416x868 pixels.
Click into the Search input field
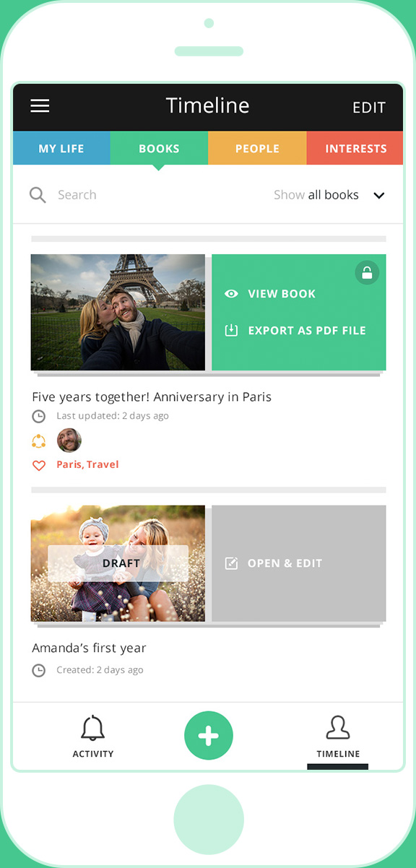coord(144,195)
